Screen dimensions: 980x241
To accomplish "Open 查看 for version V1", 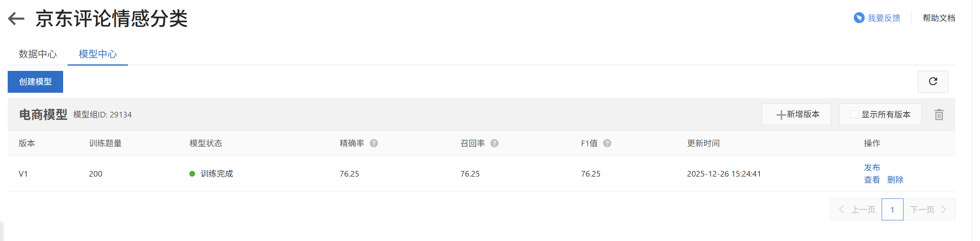I will point(872,180).
